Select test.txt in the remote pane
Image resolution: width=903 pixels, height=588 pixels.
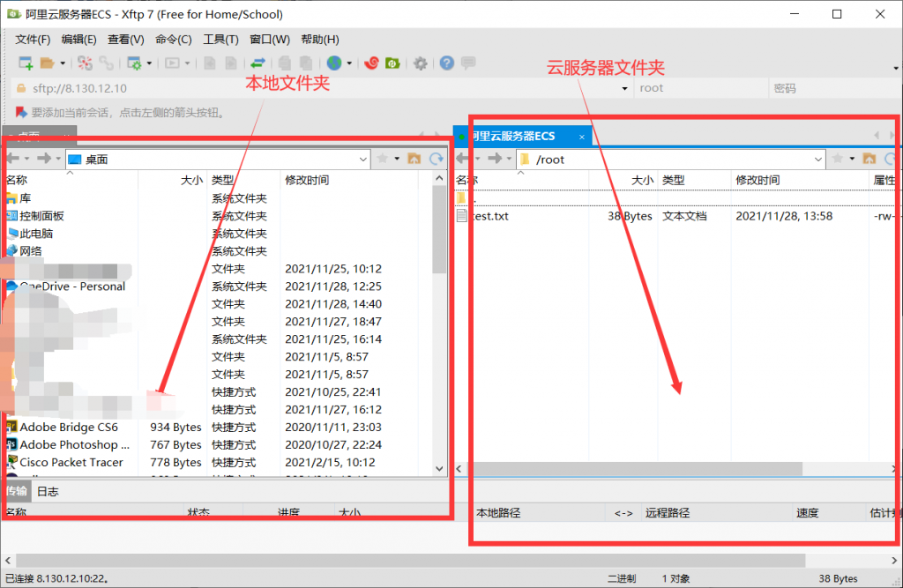tap(490, 216)
